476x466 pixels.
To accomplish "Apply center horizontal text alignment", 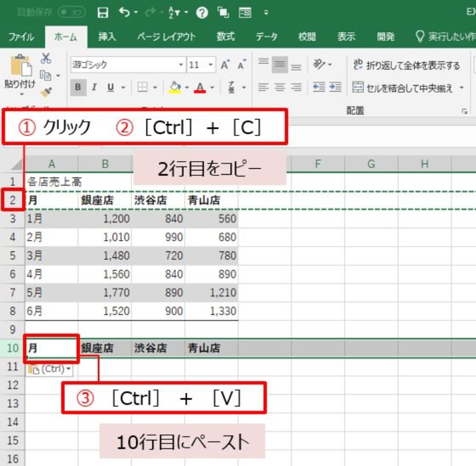I will tap(280, 87).
